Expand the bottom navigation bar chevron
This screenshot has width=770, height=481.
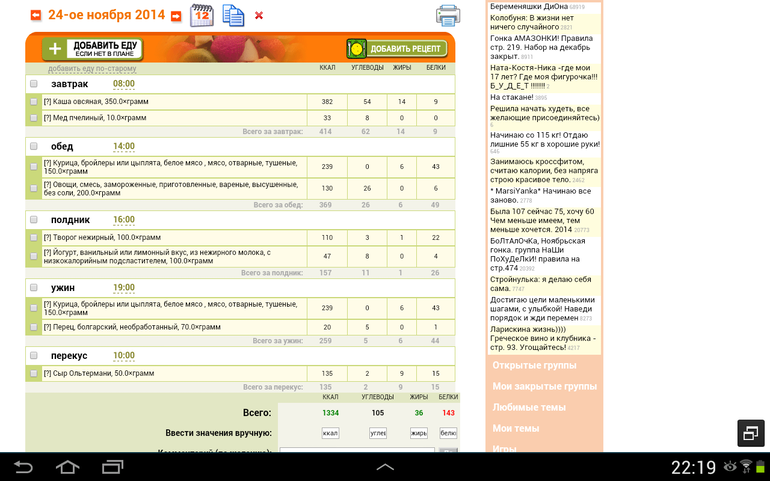click(385, 467)
